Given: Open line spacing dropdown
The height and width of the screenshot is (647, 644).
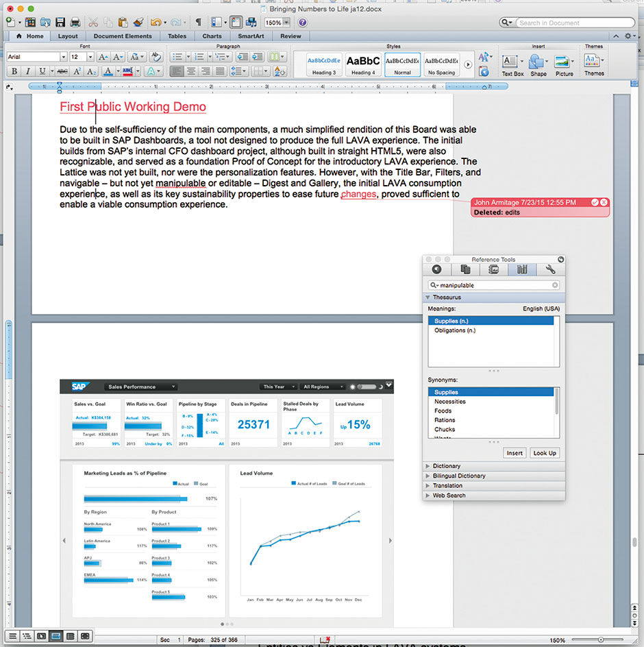Looking at the screenshot, I should 238,71.
